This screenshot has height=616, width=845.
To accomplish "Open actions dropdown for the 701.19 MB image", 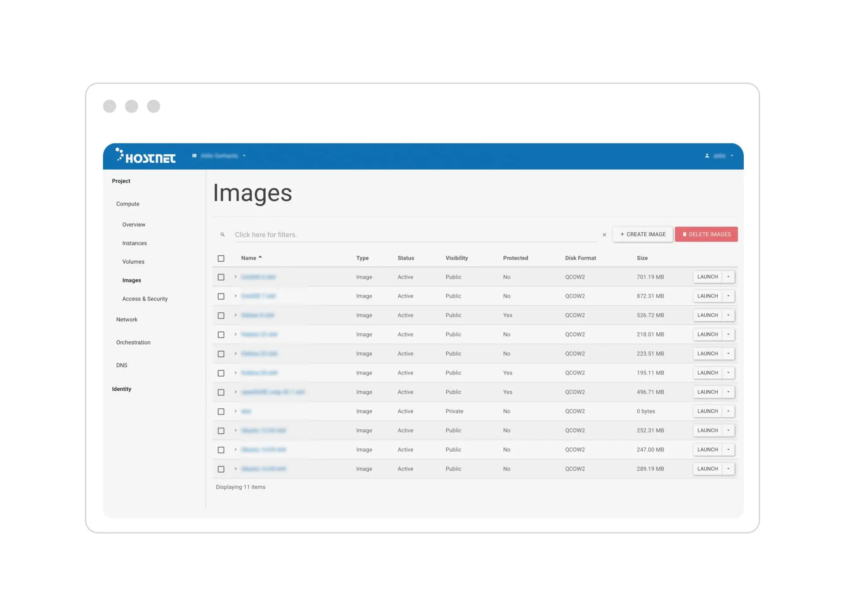I will [728, 277].
